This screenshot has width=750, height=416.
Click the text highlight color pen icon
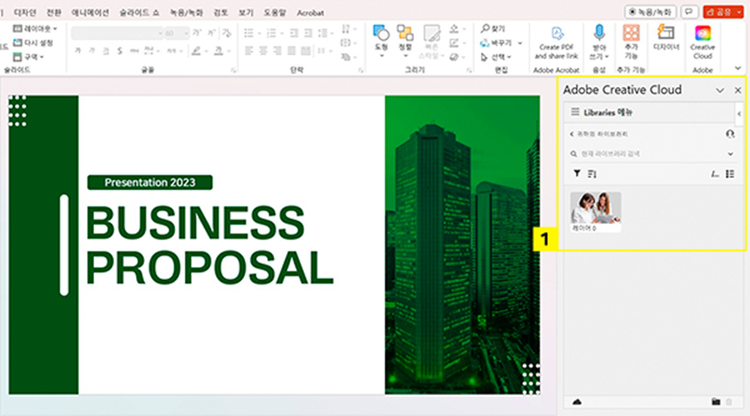coord(196,50)
